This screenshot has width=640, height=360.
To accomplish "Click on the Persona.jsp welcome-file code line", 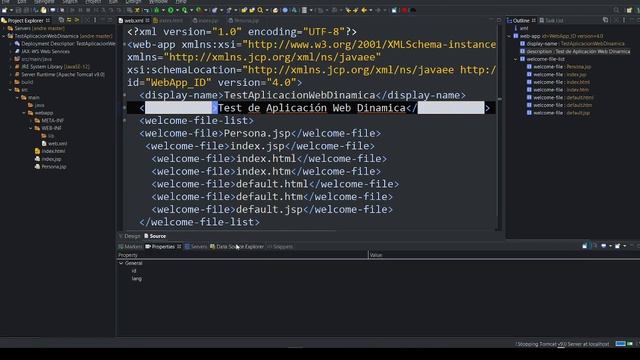I will 260,133.
